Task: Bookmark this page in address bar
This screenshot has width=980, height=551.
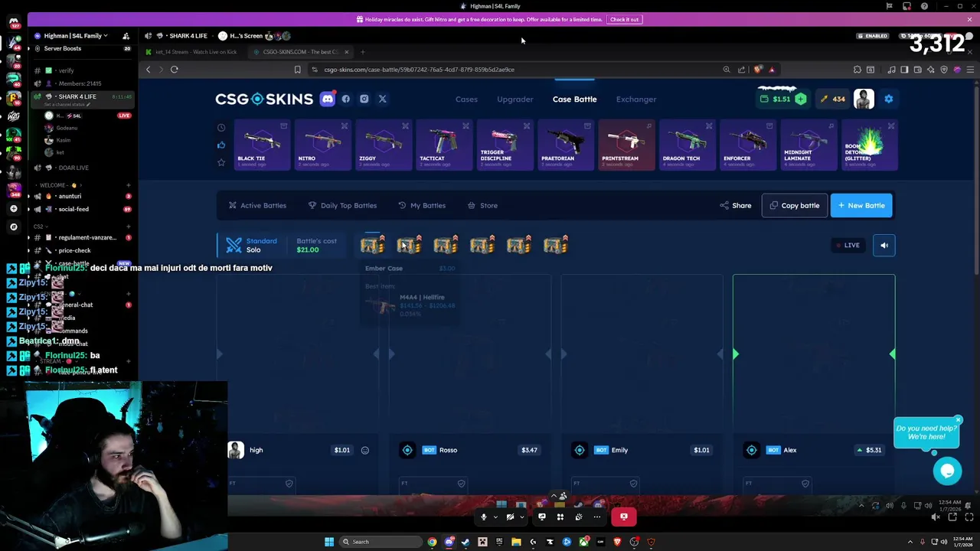Action: tap(298, 70)
